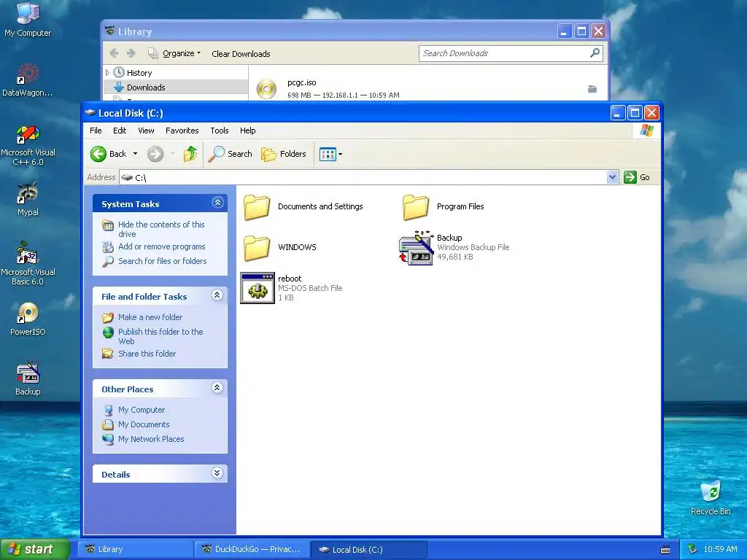Switch to Library taskbar button

coord(135,550)
